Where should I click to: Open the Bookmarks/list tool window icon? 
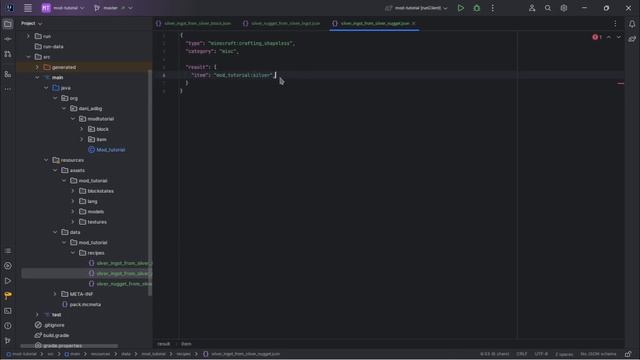coord(8,251)
